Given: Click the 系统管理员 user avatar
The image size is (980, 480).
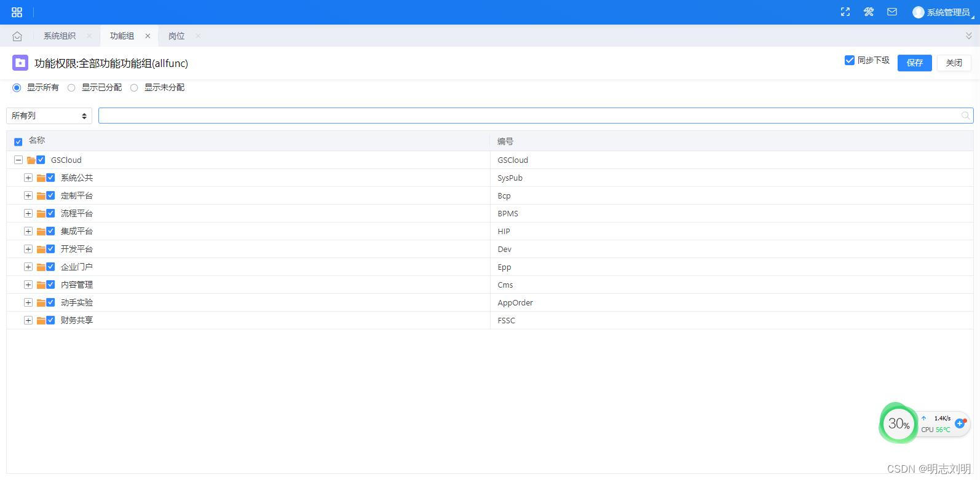Looking at the screenshot, I should click(x=919, y=12).
